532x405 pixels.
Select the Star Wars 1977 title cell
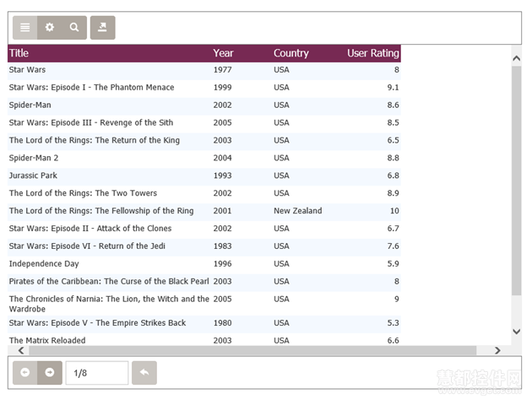(x=27, y=70)
